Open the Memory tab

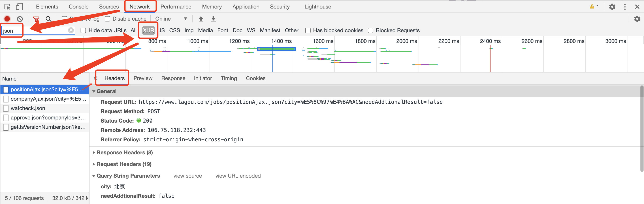click(x=212, y=7)
